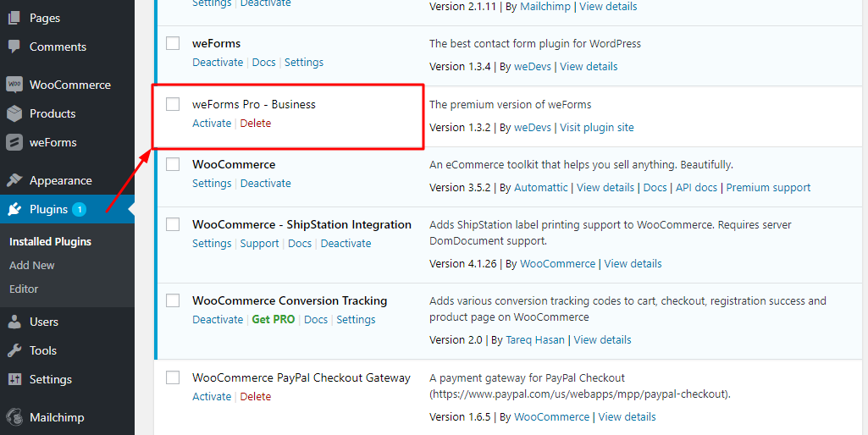Click the weForms sidebar icon
The image size is (868, 435).
pos(14,142)
